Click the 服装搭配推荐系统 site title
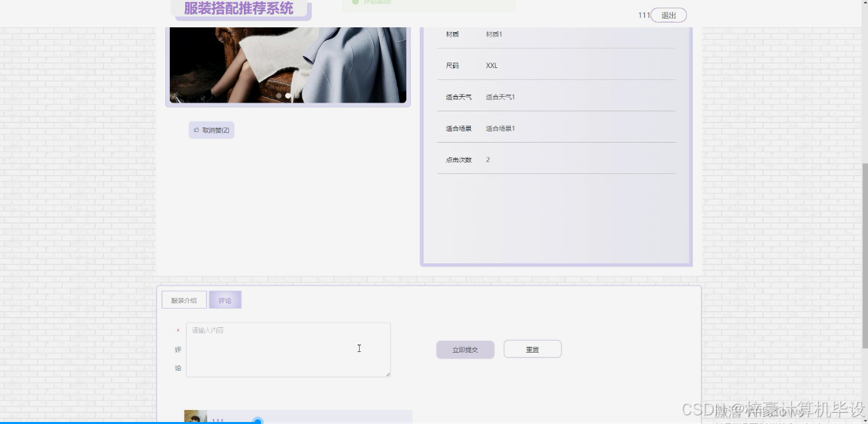 click(x=238, y=9)
